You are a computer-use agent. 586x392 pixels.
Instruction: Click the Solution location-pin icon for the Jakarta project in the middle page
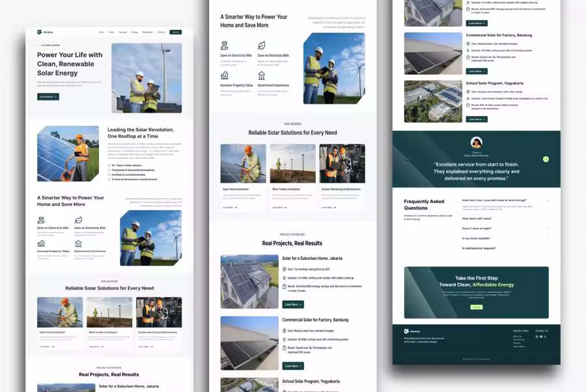click(x=285, y=278)
